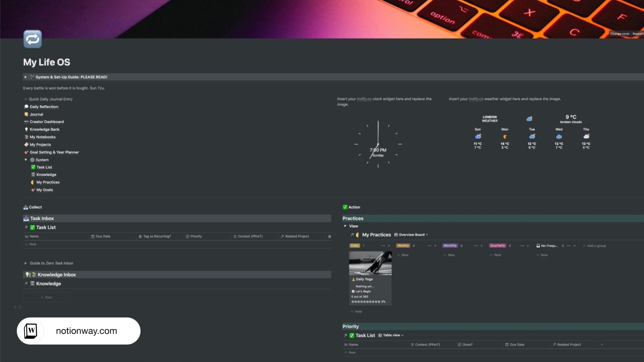Click the settings icon in the Task List table header
This screenshot has width=644, height=362.
[x=329, y=237]
